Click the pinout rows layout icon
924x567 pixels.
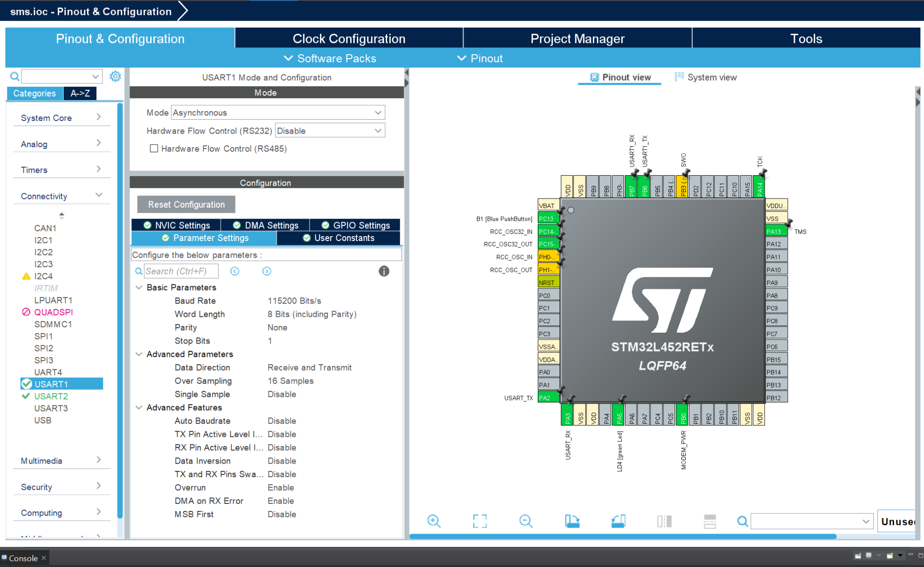click(x=710, y=521)
